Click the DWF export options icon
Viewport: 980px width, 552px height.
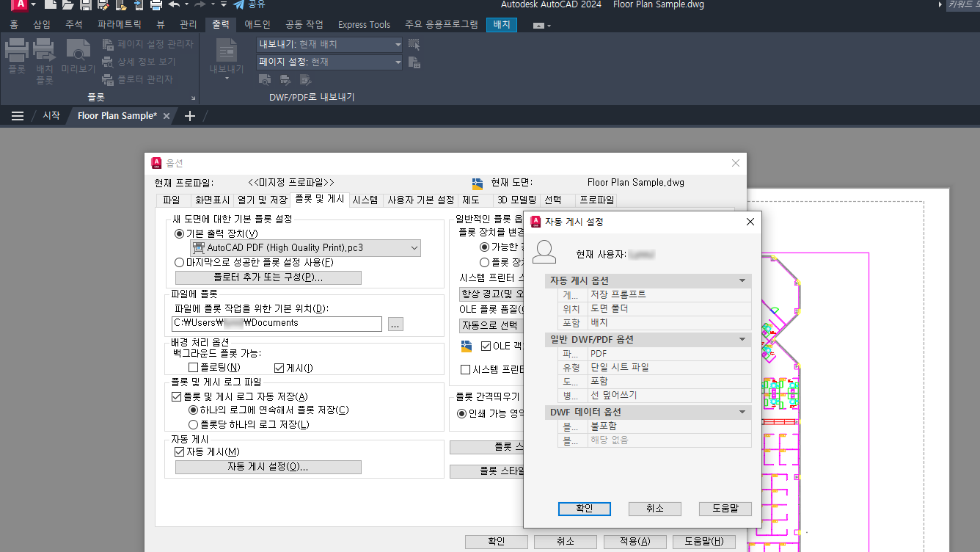click(x=285, y=79)
